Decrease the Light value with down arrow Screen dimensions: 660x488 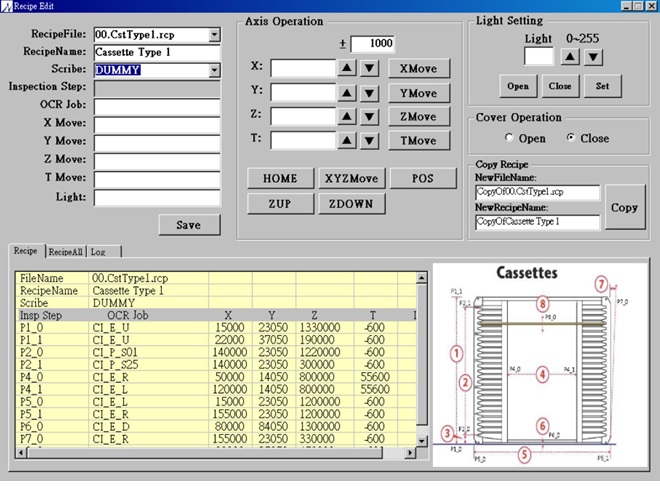pos(593,57)
